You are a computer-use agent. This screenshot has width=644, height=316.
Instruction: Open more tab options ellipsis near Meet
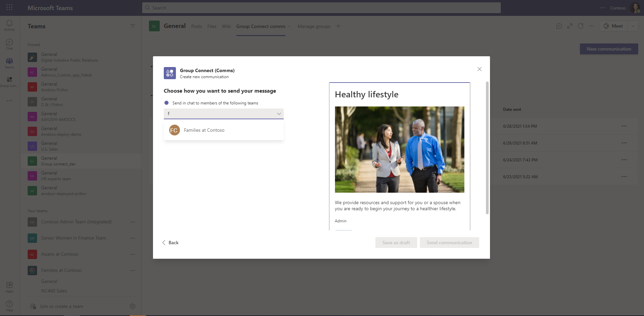[x=591, y=26]
